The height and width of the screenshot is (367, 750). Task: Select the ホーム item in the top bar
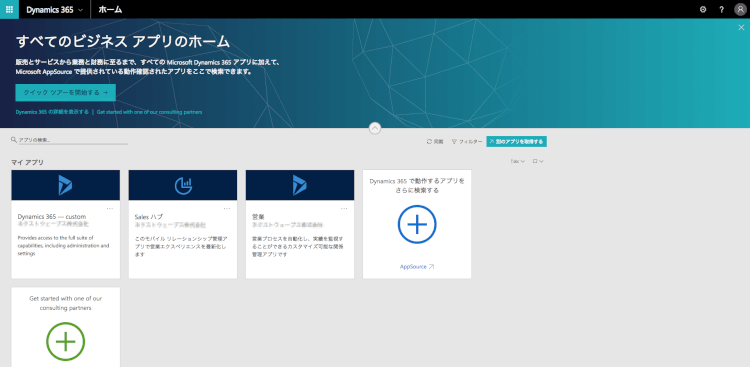(110, 10)
